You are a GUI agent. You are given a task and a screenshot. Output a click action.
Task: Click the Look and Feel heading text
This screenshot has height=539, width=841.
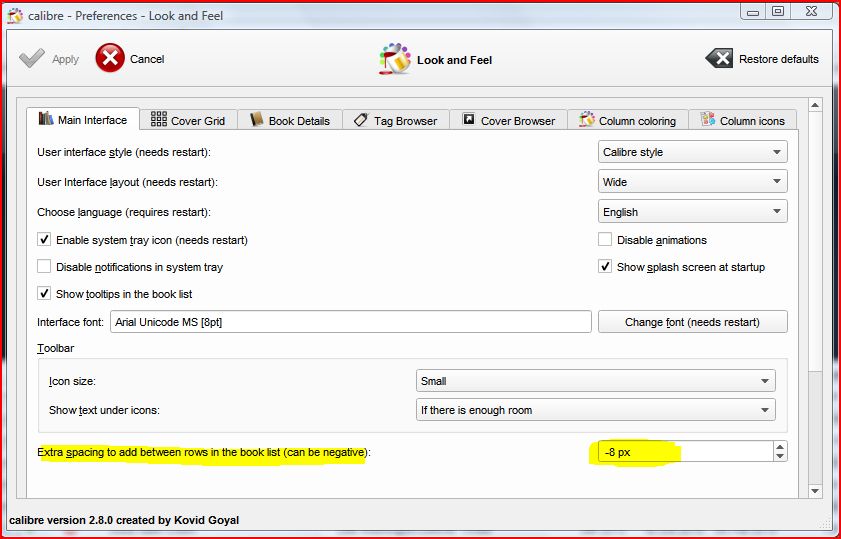pos(454,60)
